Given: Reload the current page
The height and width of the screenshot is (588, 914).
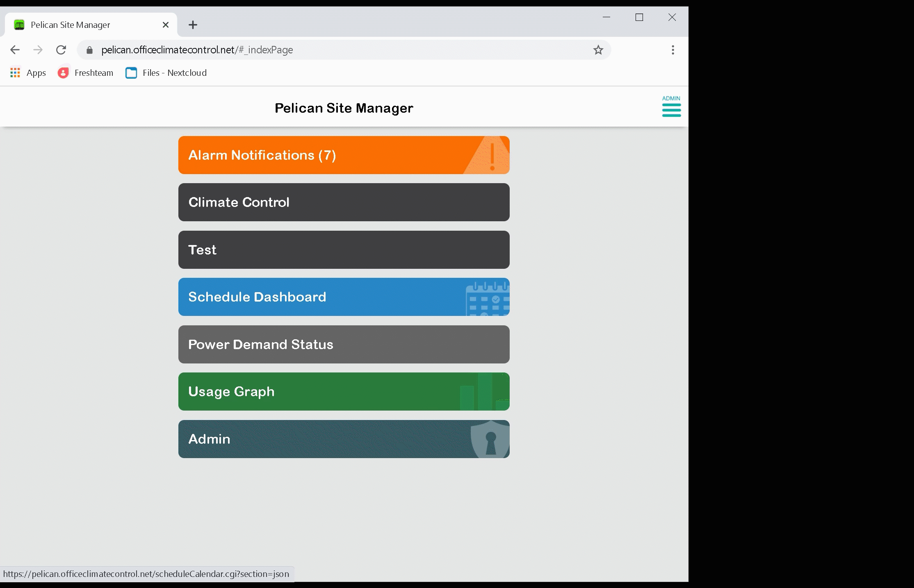Looking at the screenshot, I should pos(61,50).
